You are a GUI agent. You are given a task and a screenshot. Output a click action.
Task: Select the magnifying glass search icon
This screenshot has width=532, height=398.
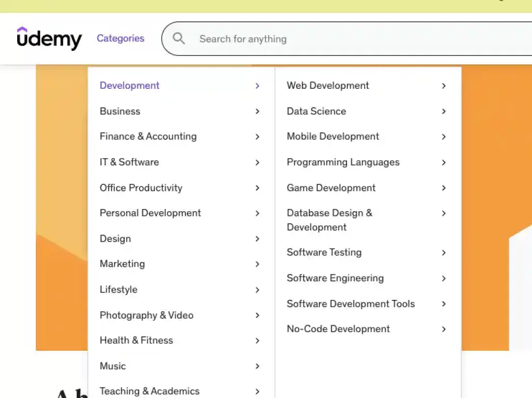point(179,38)
